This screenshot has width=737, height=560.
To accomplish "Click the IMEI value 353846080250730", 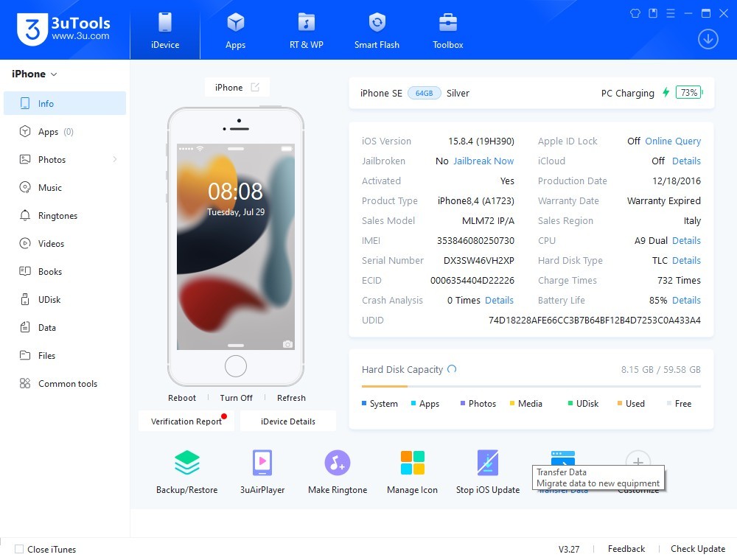I will tap(475, 240).
